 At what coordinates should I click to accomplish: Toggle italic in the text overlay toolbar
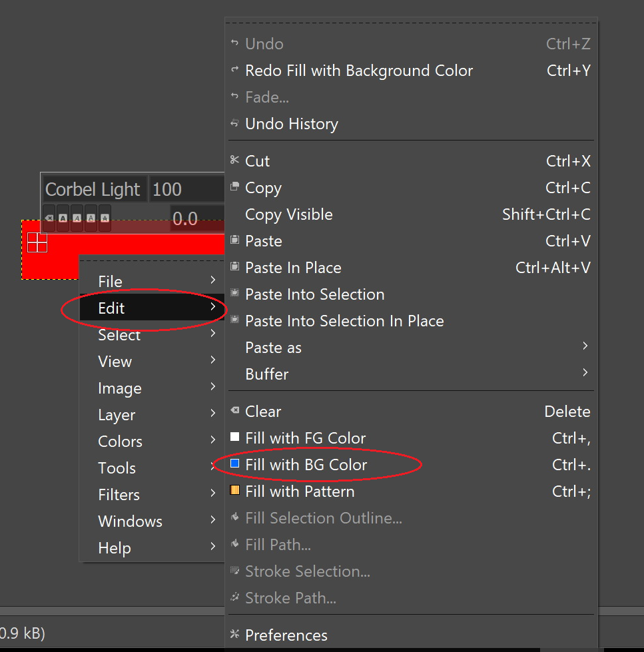coord(77,218)
